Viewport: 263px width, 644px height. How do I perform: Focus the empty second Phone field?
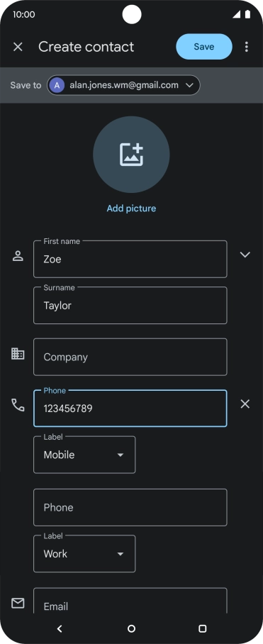pos(130,507)
